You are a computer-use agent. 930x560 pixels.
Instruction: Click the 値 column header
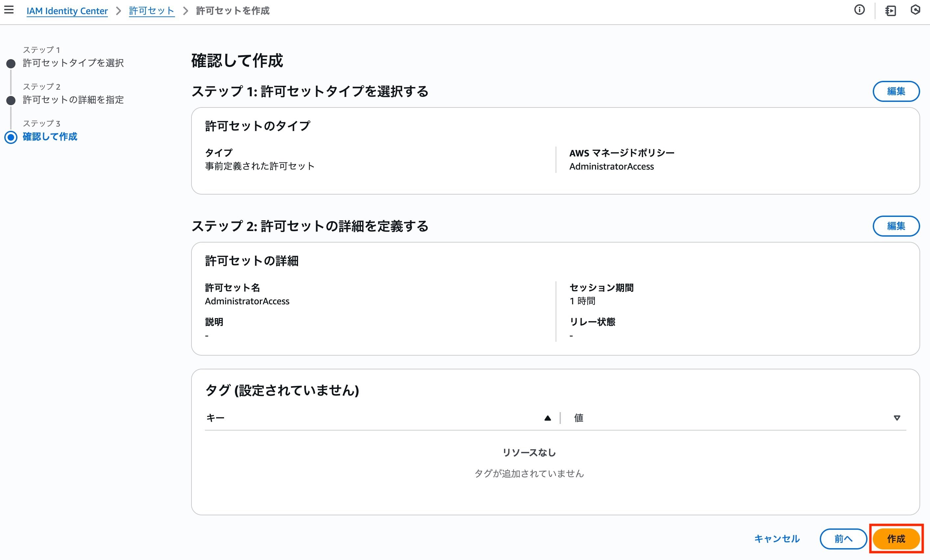[x=579, y=418]
